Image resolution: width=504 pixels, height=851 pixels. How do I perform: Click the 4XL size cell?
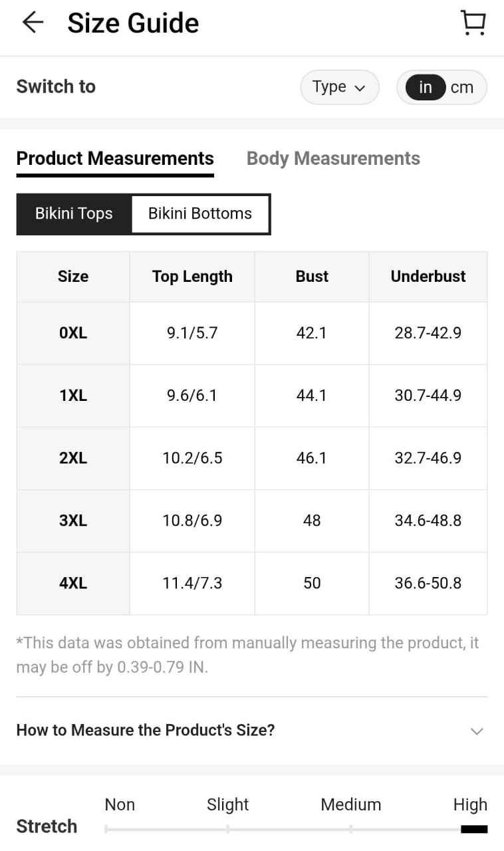pos(73,583)
